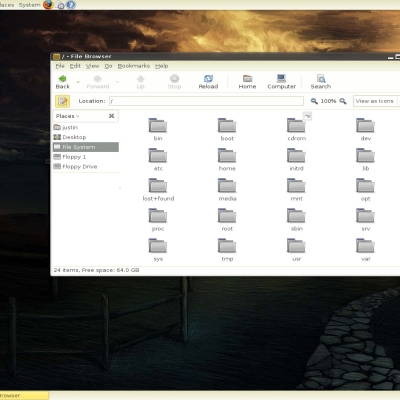Select Floppy 1 in Places
This screenshot has width=400, height=400.
pos(86,157)
